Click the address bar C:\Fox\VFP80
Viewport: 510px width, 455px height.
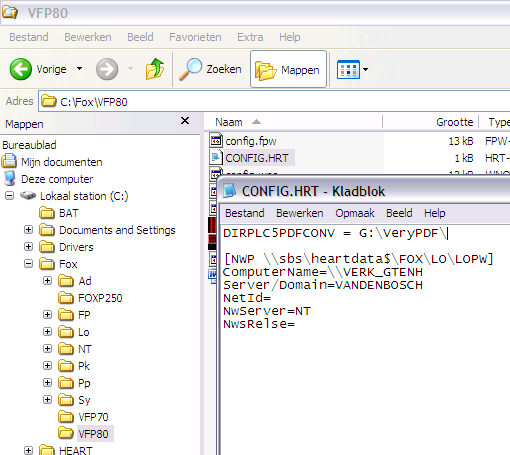(x=273, y=101)
